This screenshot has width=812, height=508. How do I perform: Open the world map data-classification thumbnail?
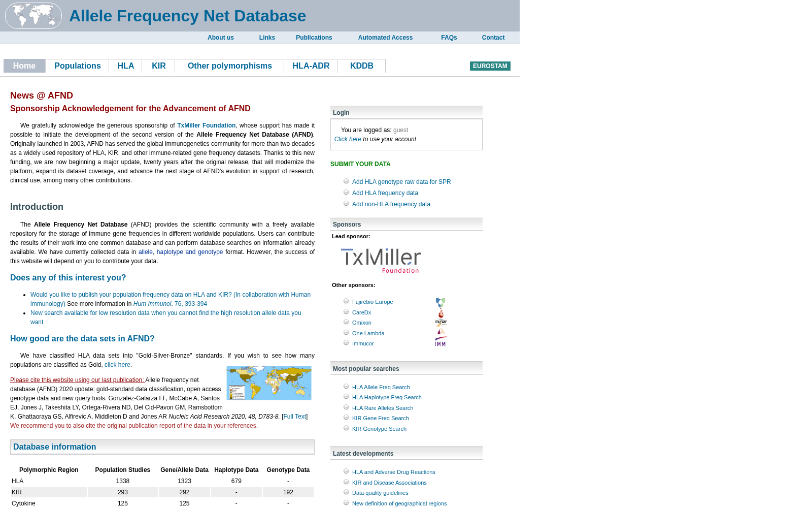tap(269, 383)
